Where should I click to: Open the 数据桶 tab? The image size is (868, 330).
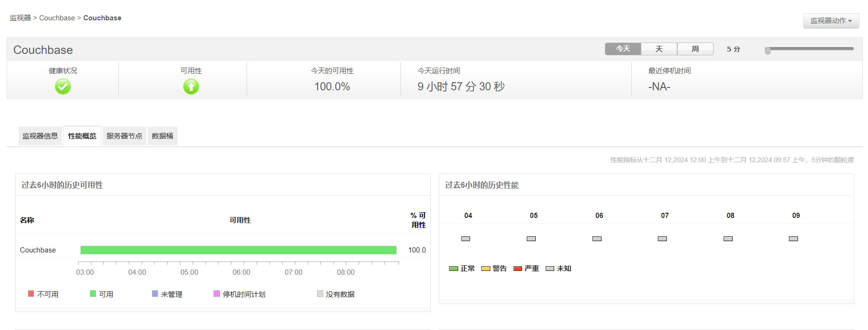point(162,136)
